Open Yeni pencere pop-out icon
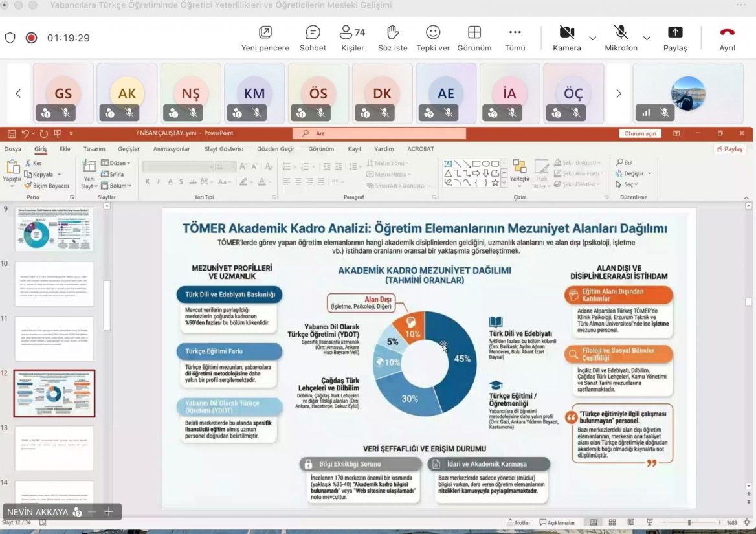 [x=265, y=38]
